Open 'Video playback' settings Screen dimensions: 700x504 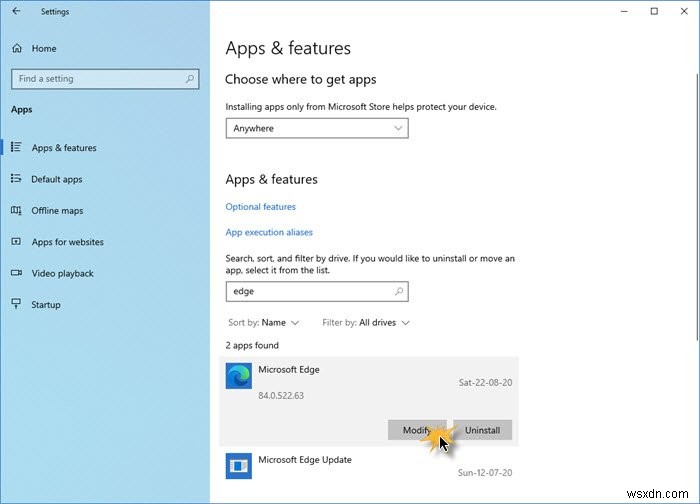[x=62, y=274]
